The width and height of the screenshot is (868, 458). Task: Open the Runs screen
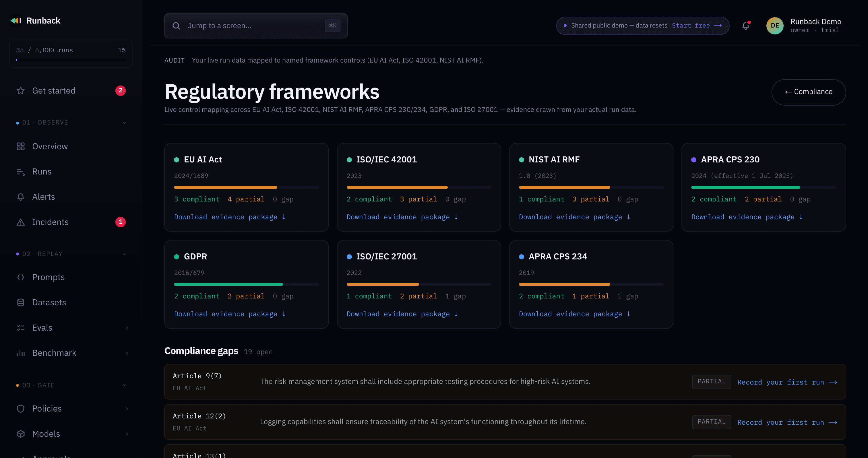click(x=71, y=172)
